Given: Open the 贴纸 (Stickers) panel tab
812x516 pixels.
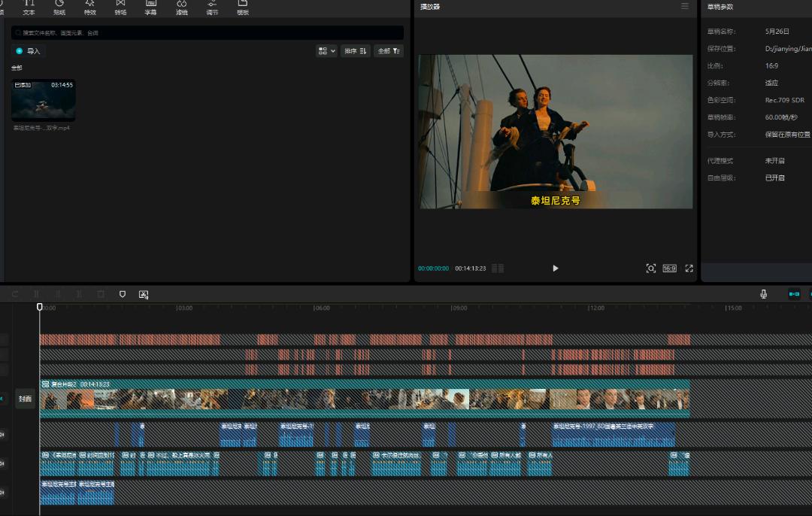Looking at the screenshot, I should click(59, 8).
